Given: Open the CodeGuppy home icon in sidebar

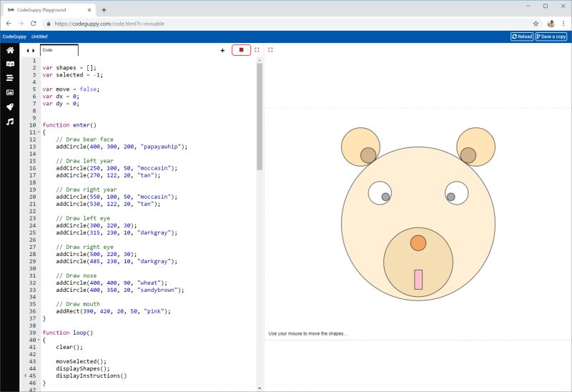Looking at the screenshot, I should (x=10, y=50).
